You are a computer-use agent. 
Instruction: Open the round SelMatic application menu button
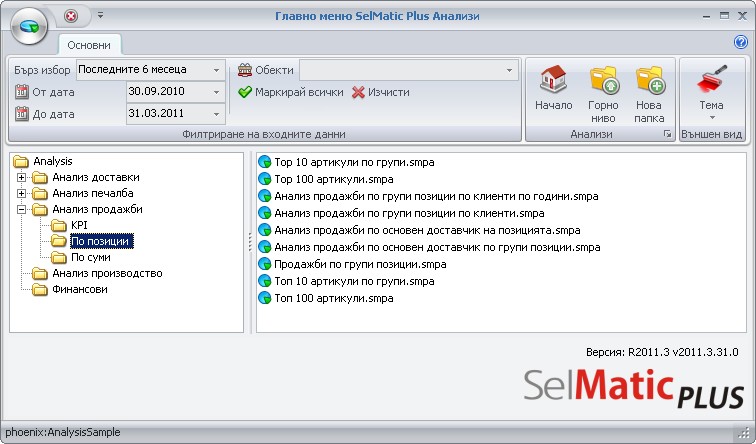(28, 26)
